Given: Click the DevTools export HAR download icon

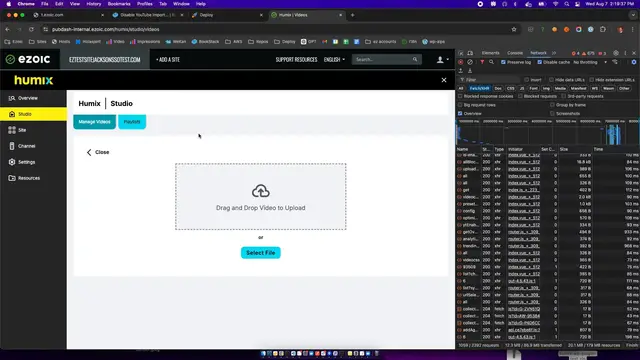Looking at the screenshot, I should (470, 71).
